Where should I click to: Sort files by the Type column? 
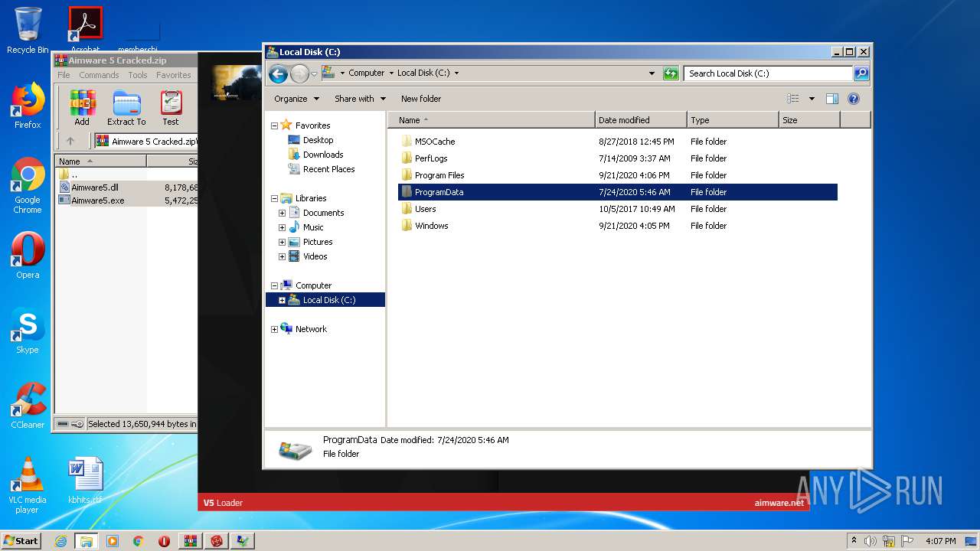pos(733,120)
